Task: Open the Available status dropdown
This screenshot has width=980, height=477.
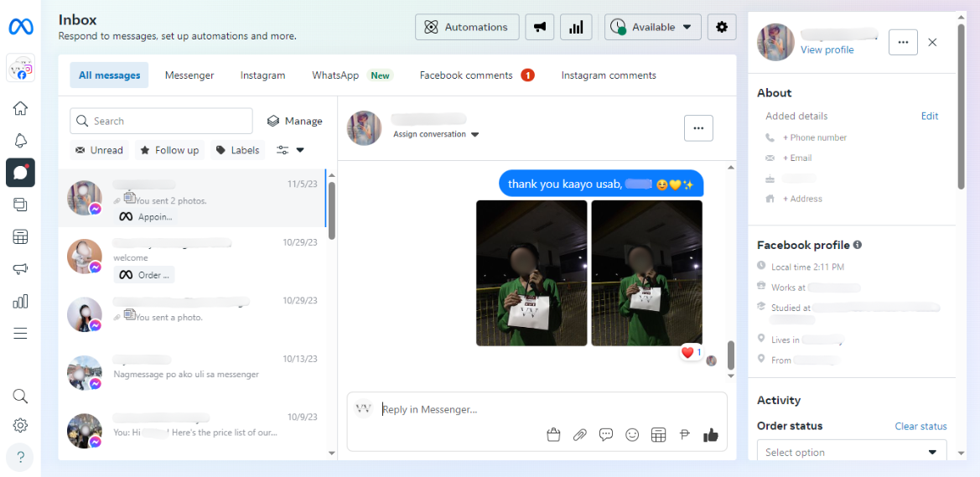Action: 652,27
